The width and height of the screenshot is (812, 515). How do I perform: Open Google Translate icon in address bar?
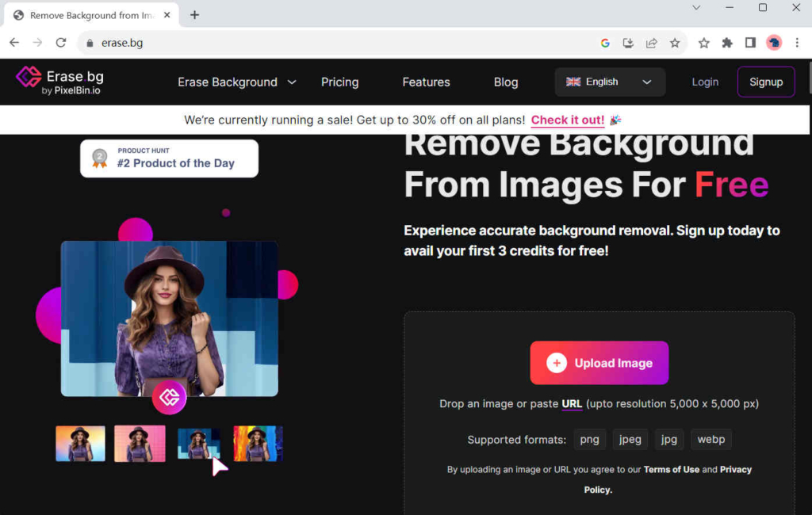point(605,43)
